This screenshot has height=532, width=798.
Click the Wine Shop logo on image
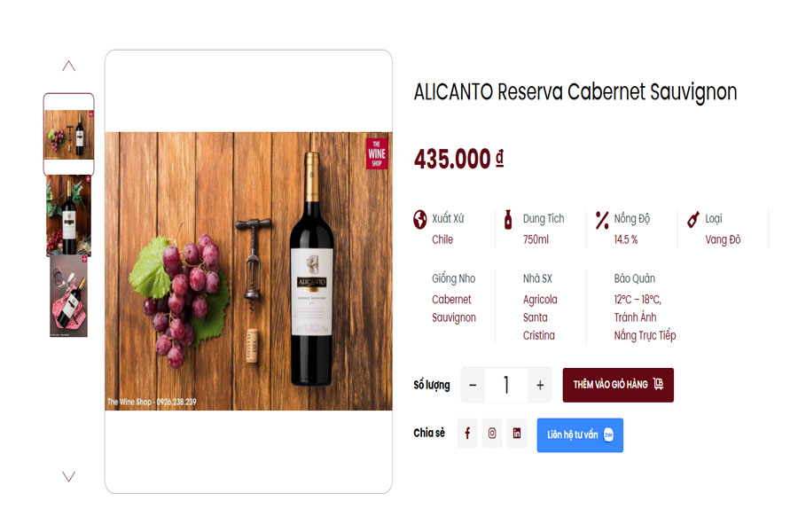pyautogui.click(x=377, y=152)
